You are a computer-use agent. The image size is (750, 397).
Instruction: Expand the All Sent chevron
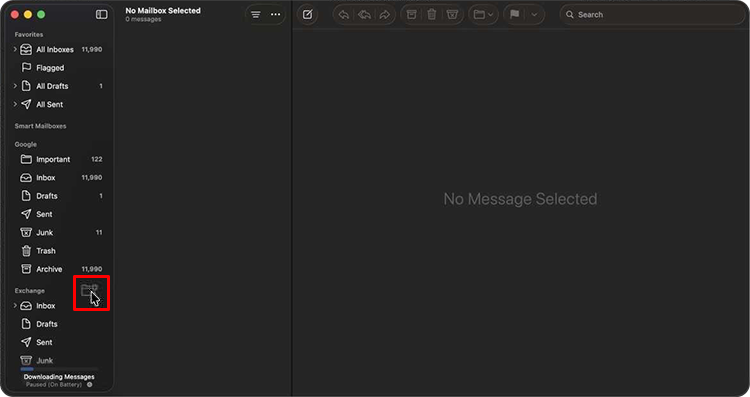pos(15,104)
